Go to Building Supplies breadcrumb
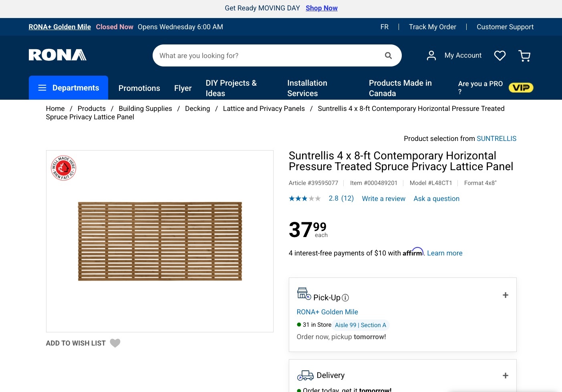Screen dimensions: 562x392 pyautogui.click(x=145, y=109)
